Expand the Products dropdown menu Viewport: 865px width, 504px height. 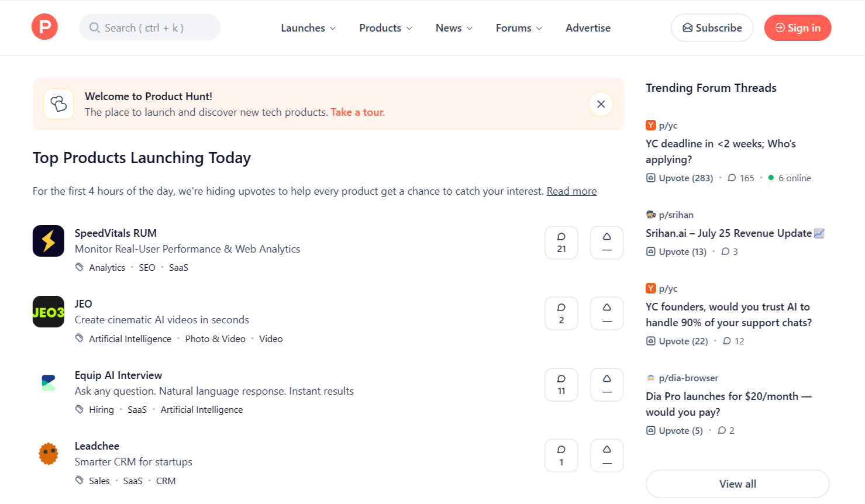point(385,28)
